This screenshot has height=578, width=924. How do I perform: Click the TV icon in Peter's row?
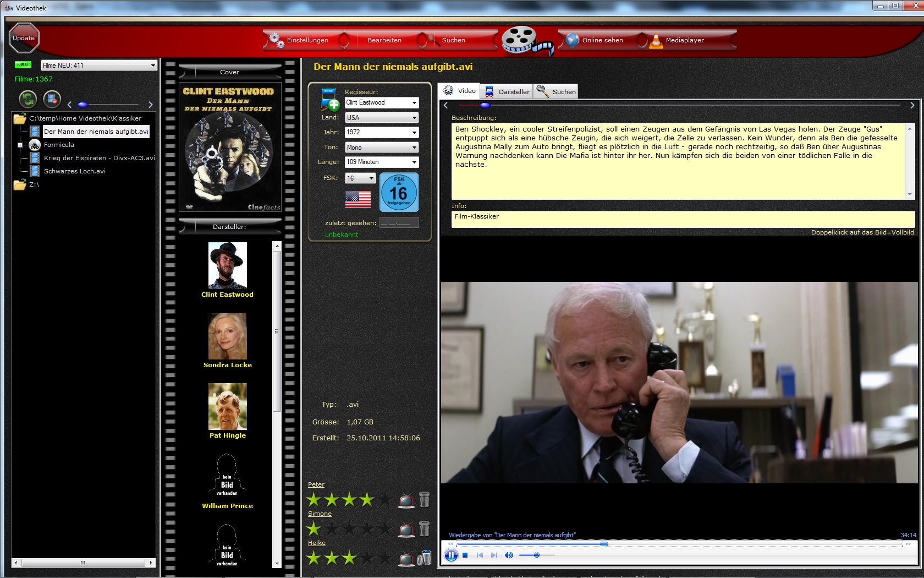(x=406, y=500)
